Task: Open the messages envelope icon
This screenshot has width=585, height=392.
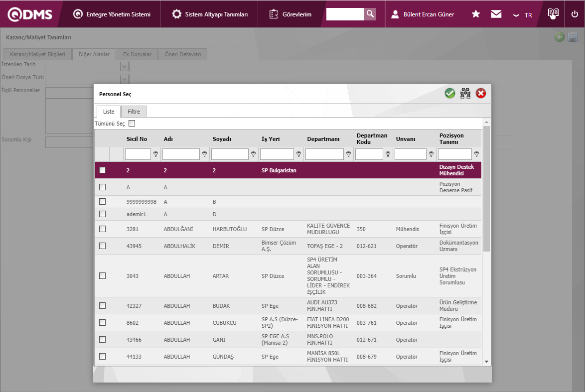Action: 496,14
